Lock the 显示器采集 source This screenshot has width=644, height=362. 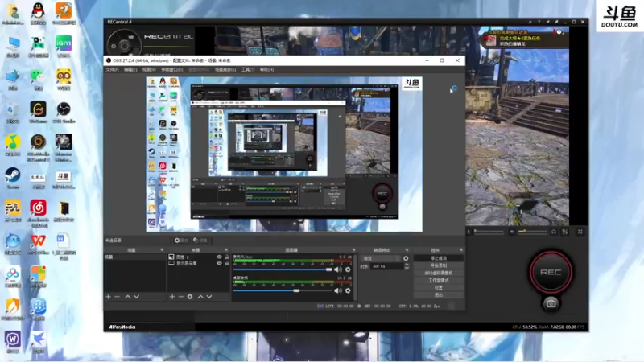(x=227, y=264)
